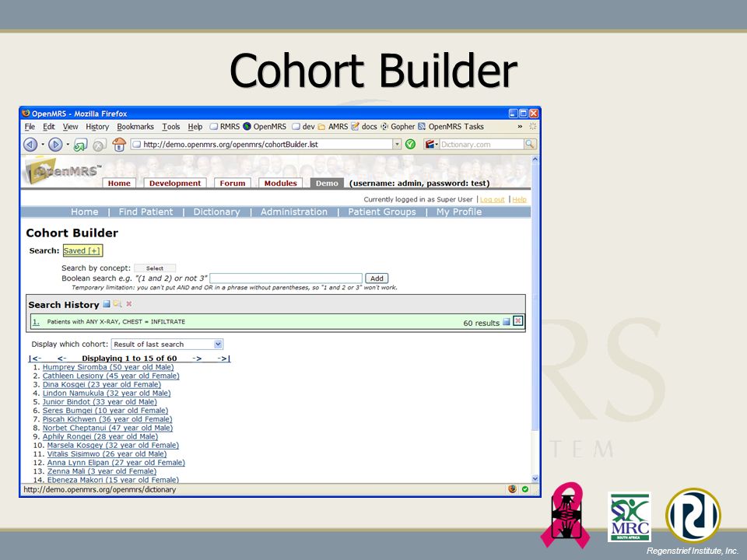Go to next page with -> link
The width and height of the screenshot is (747, 560).
pyautogui.click(x=197, y=359)
